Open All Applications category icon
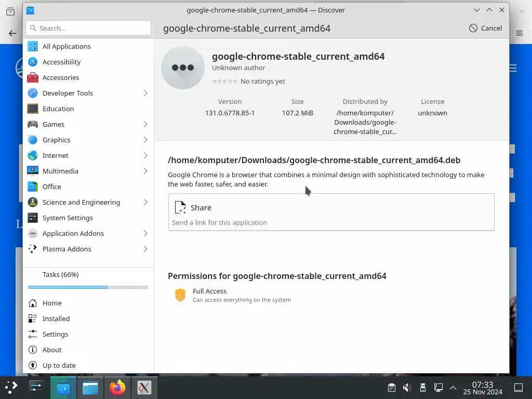Screen dimensions: 532x399 point(33,46)
